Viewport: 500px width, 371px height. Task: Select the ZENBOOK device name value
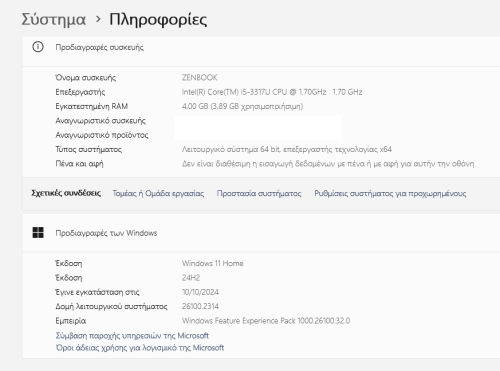point(199,78)
